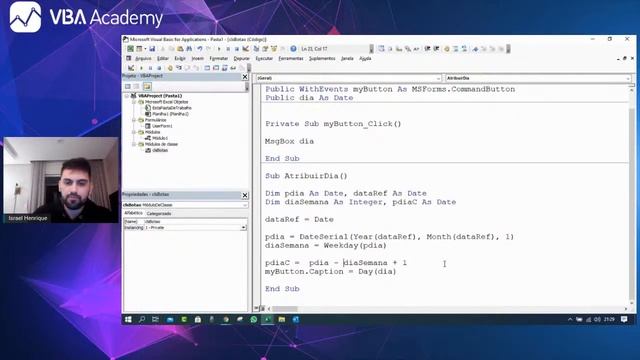Open the Windows Start menu
The width and height of the screenshot is (640, 360).
(128, 320)
